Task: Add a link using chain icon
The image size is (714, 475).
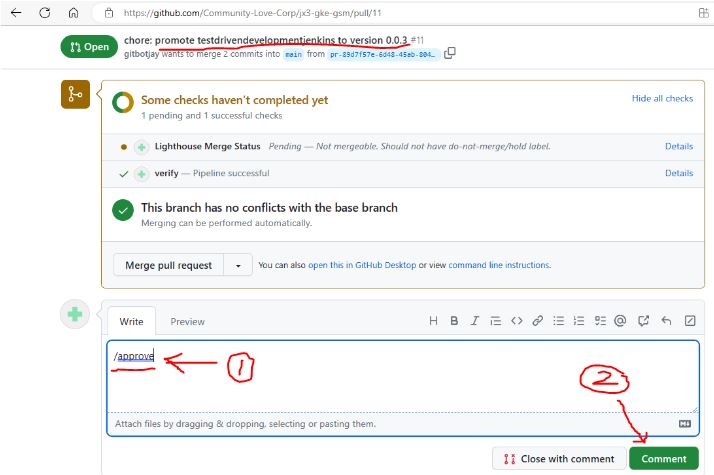Action: (538, 321)
